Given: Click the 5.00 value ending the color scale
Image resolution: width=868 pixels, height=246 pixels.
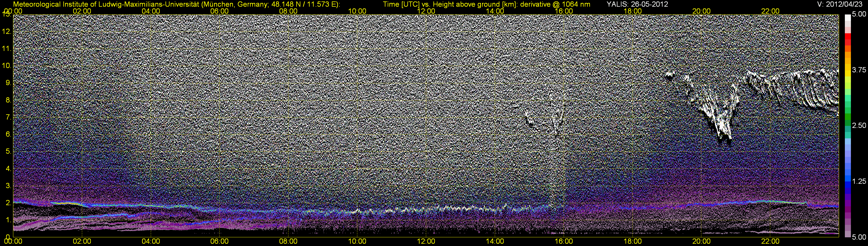Looking at the screenshot, I should point(859,237).
